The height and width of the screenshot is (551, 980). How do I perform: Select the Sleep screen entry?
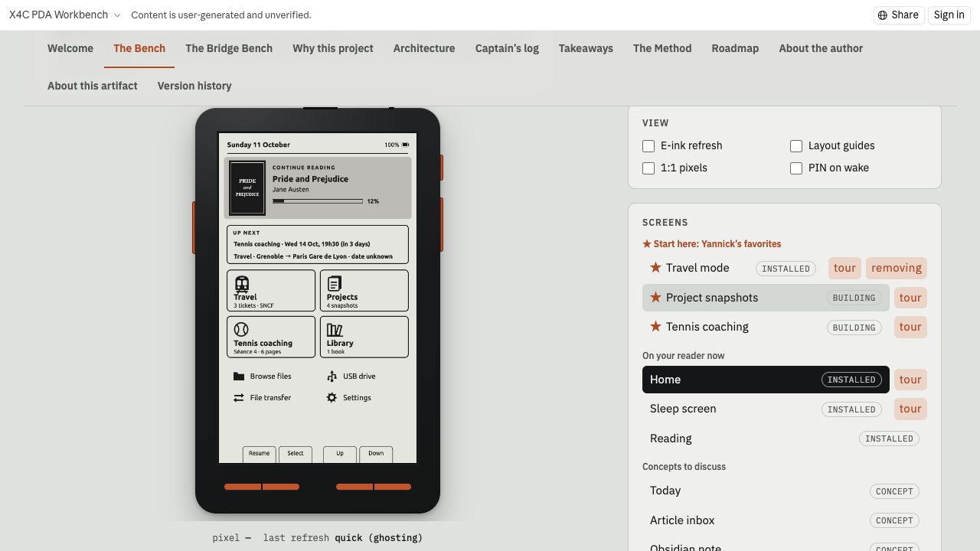click(x=766, y=409)
